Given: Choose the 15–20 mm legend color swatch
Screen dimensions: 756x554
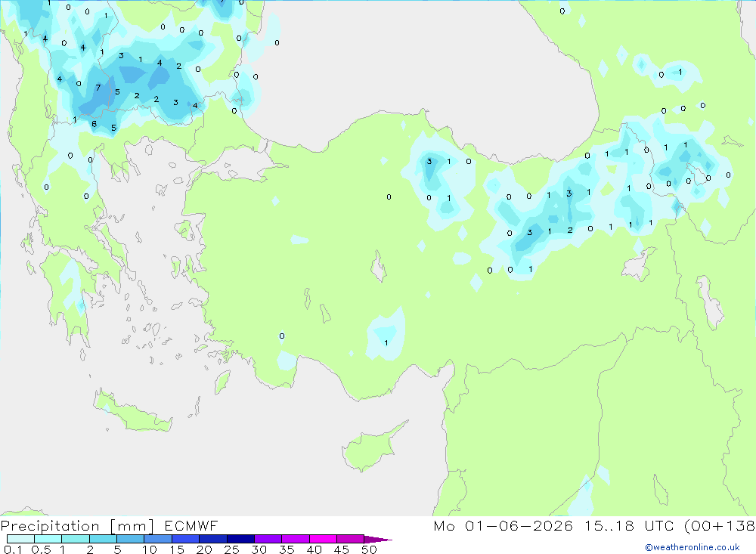Looking at the screenshot, I should click(x=186, y=539).
